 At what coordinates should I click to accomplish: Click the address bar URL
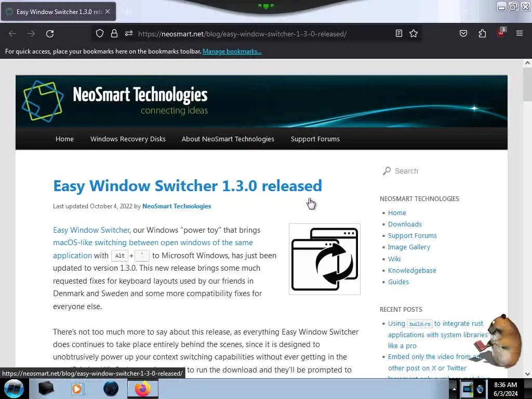[x=242, y=34]
